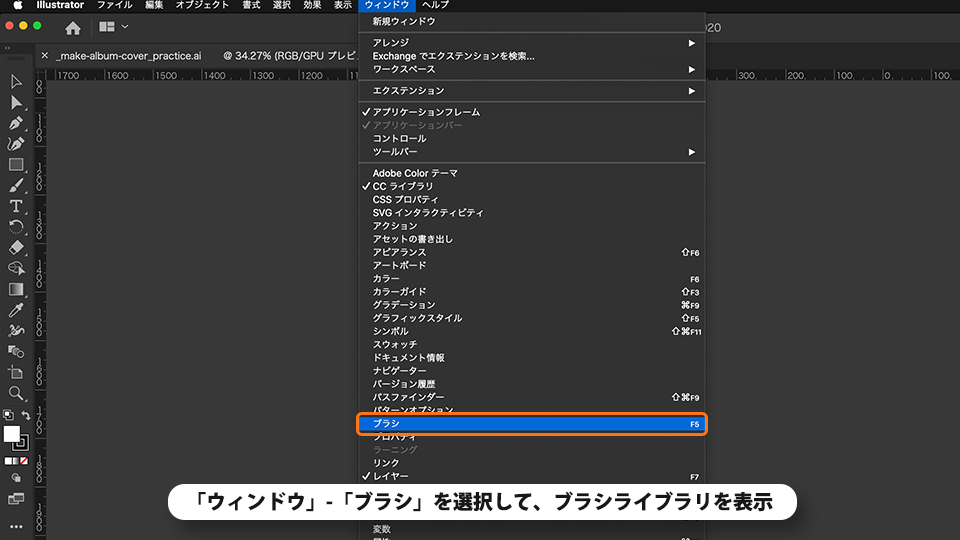Image resolution: width=960 pixels, height=540 pixels.
Task: Open the オブジェクト menu
Action: pos(202,5)
